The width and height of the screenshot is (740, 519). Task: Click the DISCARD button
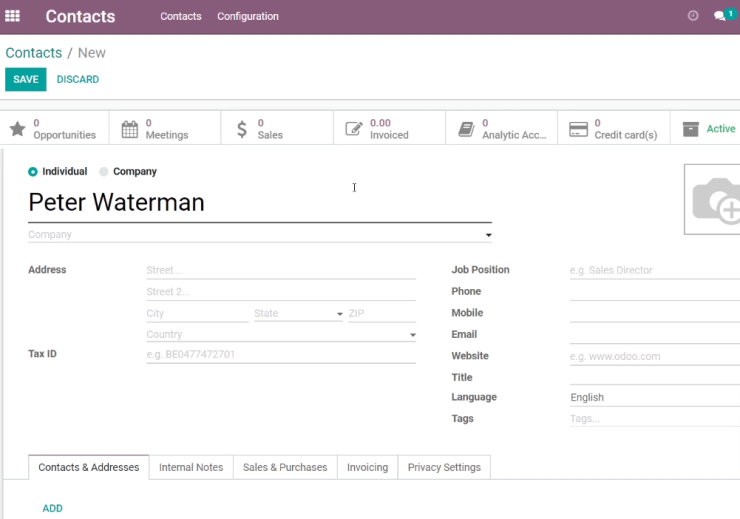tap(78, 79)
